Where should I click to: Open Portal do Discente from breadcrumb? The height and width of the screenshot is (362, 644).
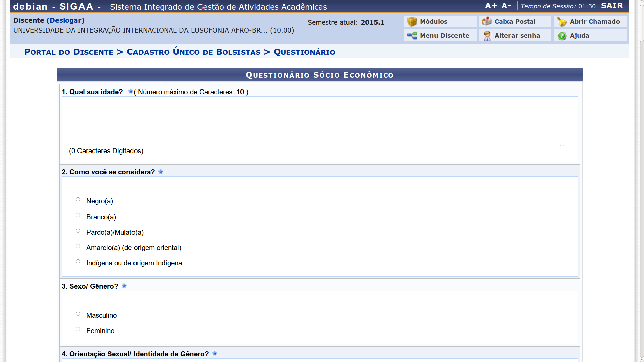click(68, 52)
